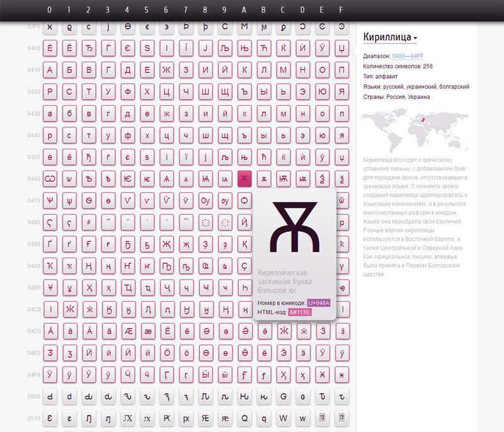The height and width of the screenshot is (432, 504).
Task: Click the lowercase ф tile in row 0440
Action: click(x=127, y=135)
